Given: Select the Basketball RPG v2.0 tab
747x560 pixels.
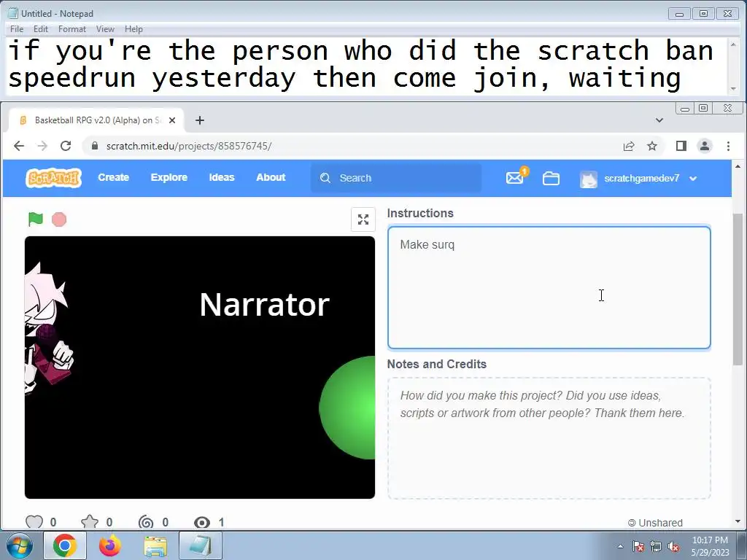Looking at the screenshot, I should [97, 120].
